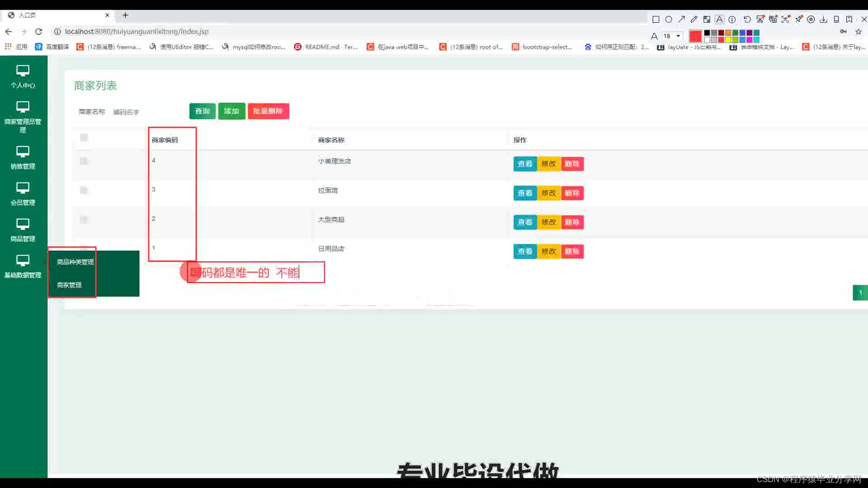This screenshot has height=488, width=868.
Task: Select the ellipse annotation tool
Action: tap(669, 19)
